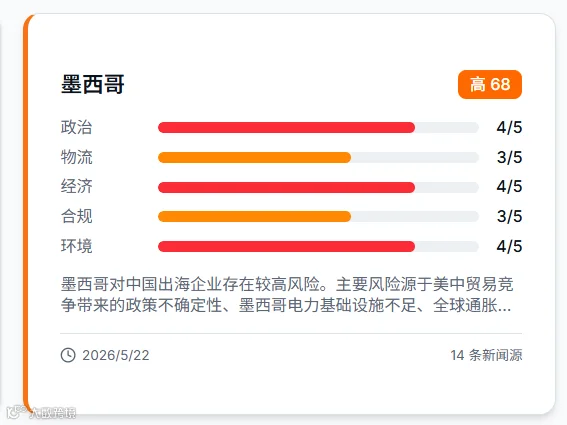Select the 物流 category label
The width and height of the screenshot is (567, 425).
pos(76,157)
